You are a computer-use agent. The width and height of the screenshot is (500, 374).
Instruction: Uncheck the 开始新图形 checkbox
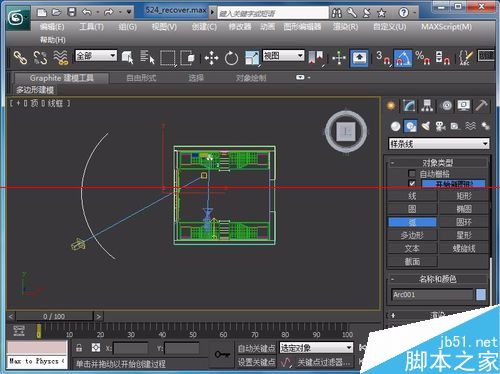pyautogui.click(x=412, y=183)
